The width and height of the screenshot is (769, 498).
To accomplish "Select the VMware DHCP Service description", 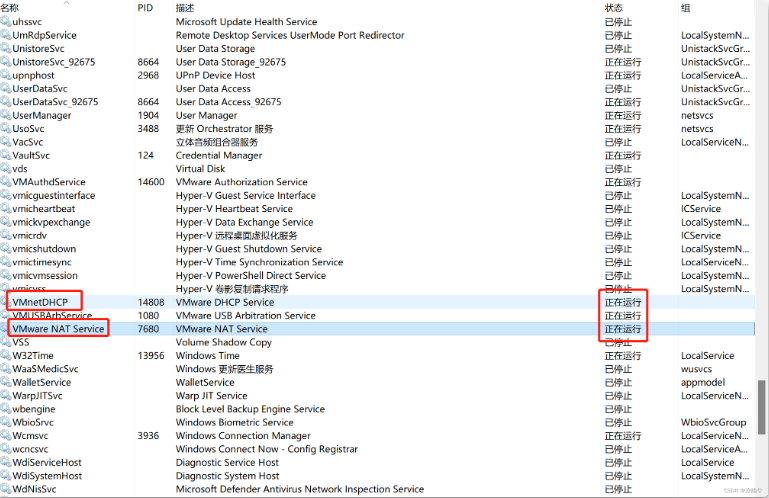I will pos(224,302).
